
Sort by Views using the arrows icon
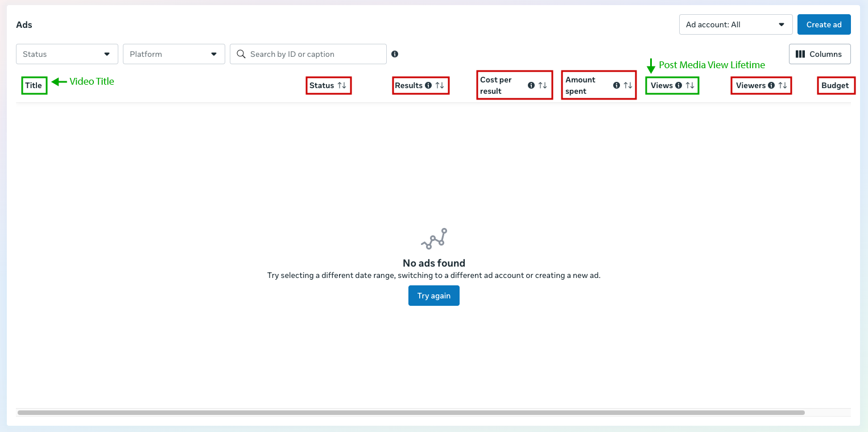click(x=690, y=85)
